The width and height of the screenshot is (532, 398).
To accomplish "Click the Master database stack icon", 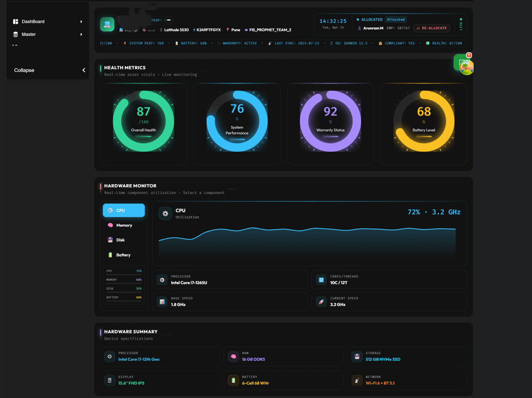I will click(15, 34).
